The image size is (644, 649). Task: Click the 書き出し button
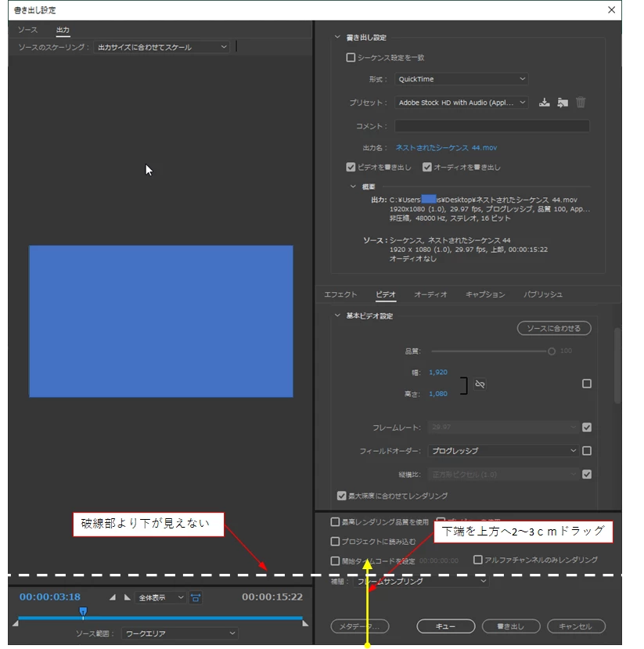click(x=511, y=626)
